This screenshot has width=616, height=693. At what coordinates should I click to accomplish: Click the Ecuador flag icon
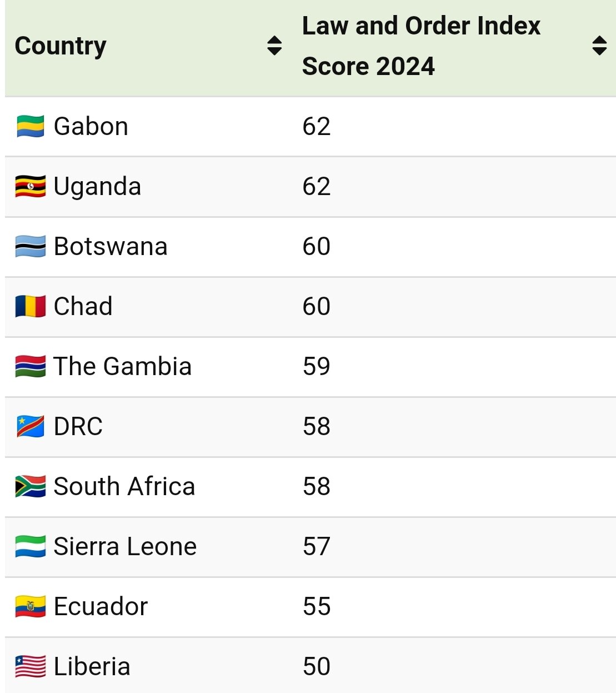(x=31, y=607)
